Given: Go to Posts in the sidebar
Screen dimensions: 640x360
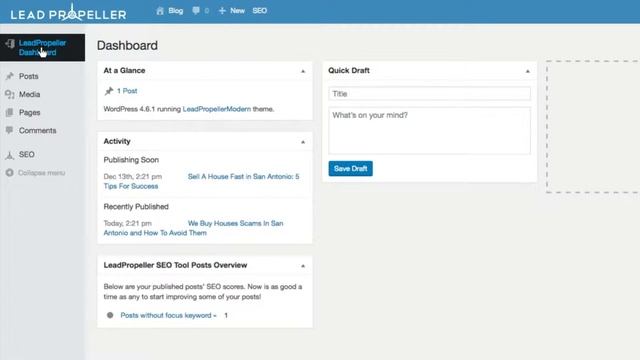Looking at the screenshot, I should click(29, 76).
